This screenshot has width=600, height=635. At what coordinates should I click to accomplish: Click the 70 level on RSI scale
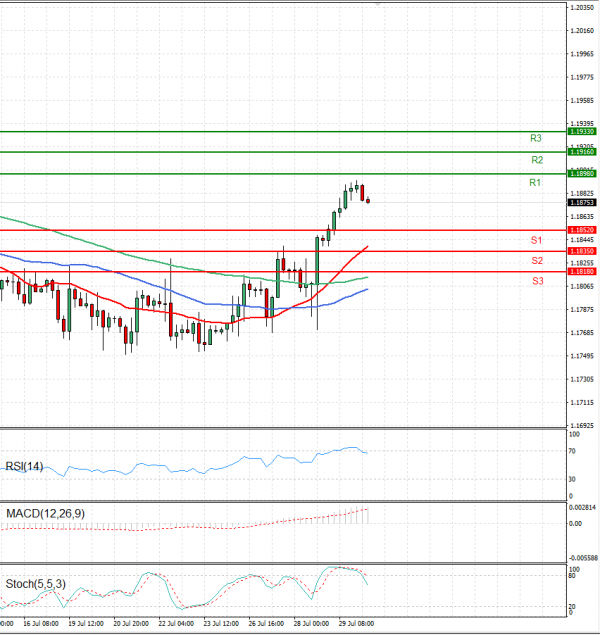coord(572,451)
